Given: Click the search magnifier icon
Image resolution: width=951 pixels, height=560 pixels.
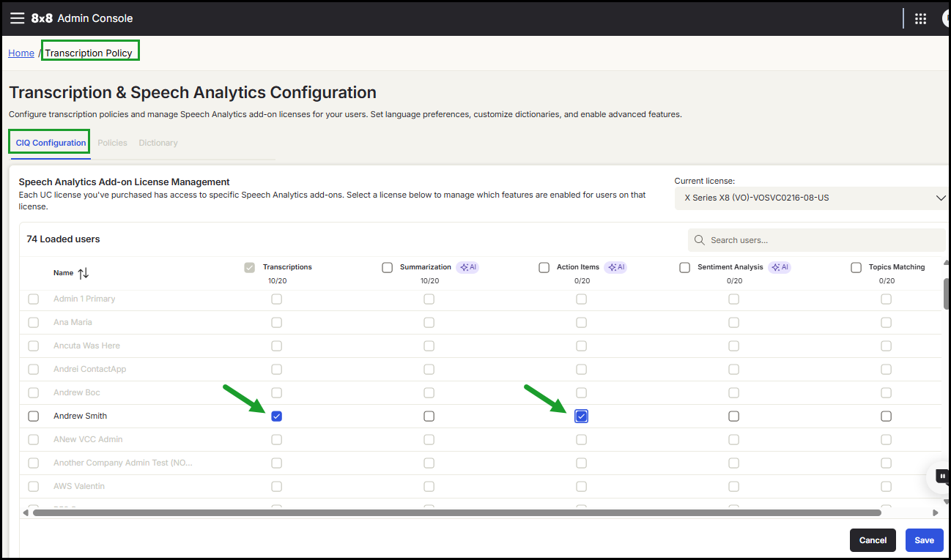Looking at the screenshot, I should (700, 240).
